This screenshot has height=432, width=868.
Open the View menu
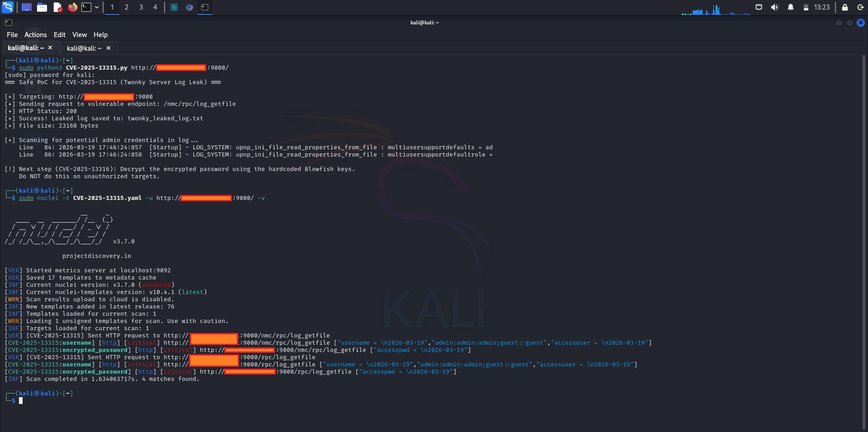coord(79,34)
